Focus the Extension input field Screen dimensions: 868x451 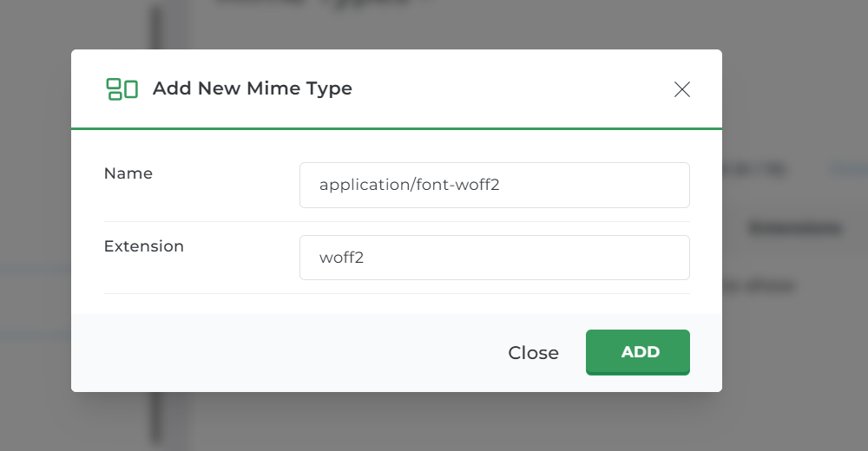(x=495, y=258)
